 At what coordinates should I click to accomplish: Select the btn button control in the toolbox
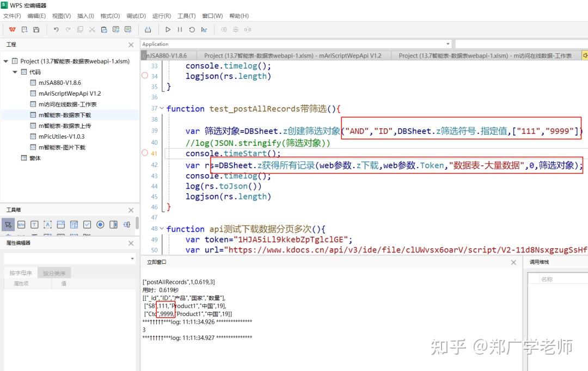(22, 224)
